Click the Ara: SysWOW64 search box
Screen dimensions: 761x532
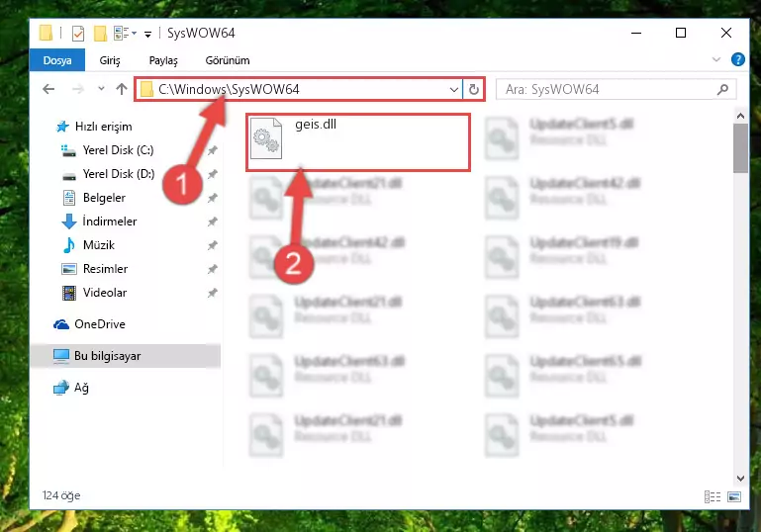click(616, 89)
